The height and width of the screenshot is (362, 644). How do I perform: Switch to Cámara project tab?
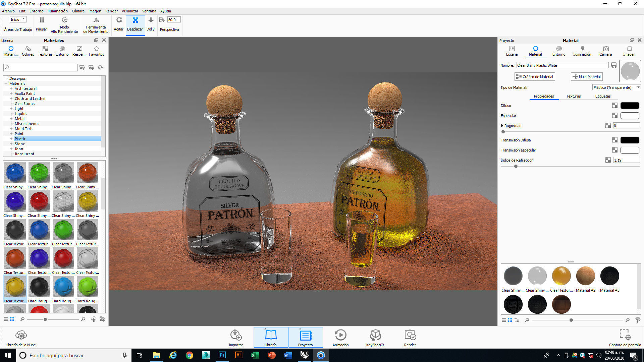pyautogui.click(x=606, y=51)
